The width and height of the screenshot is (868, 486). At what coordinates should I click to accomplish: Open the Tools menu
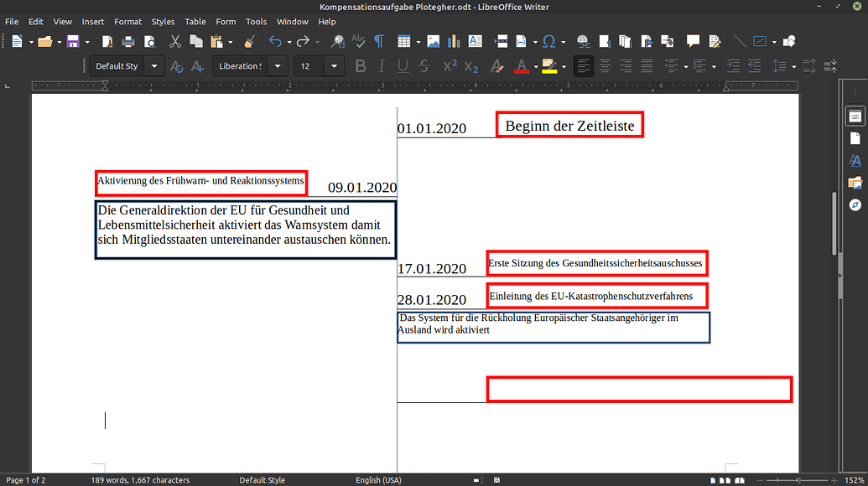point(257,22)
